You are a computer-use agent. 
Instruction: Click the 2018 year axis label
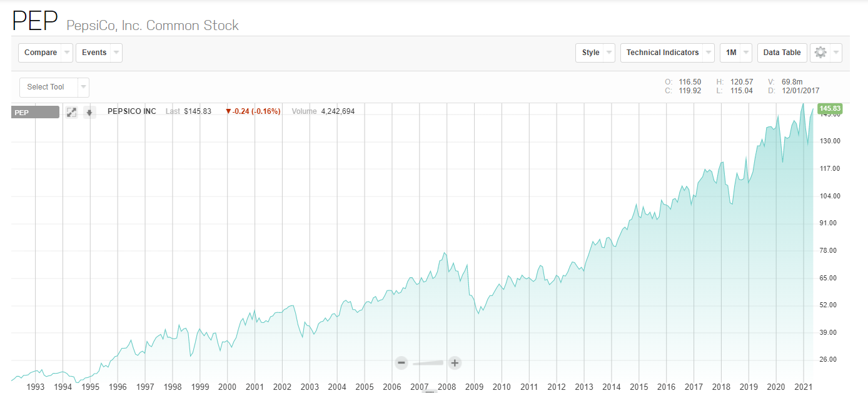click(721, 387)
